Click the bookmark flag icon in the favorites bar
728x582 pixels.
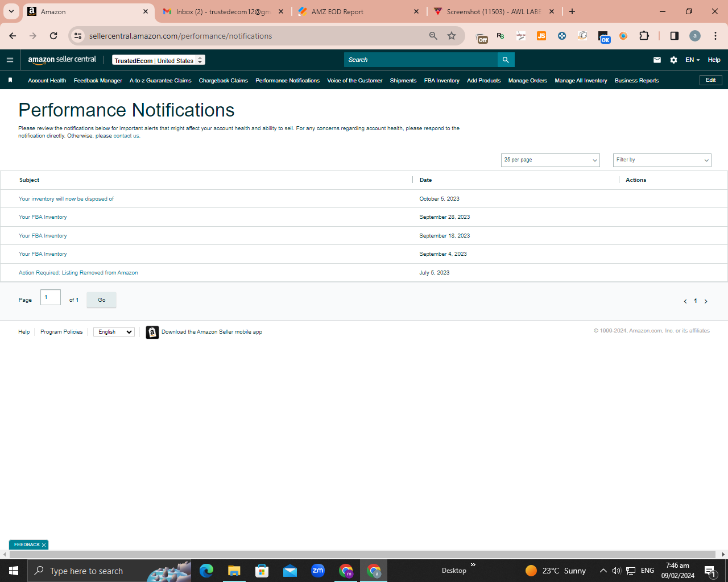point(10,80)
